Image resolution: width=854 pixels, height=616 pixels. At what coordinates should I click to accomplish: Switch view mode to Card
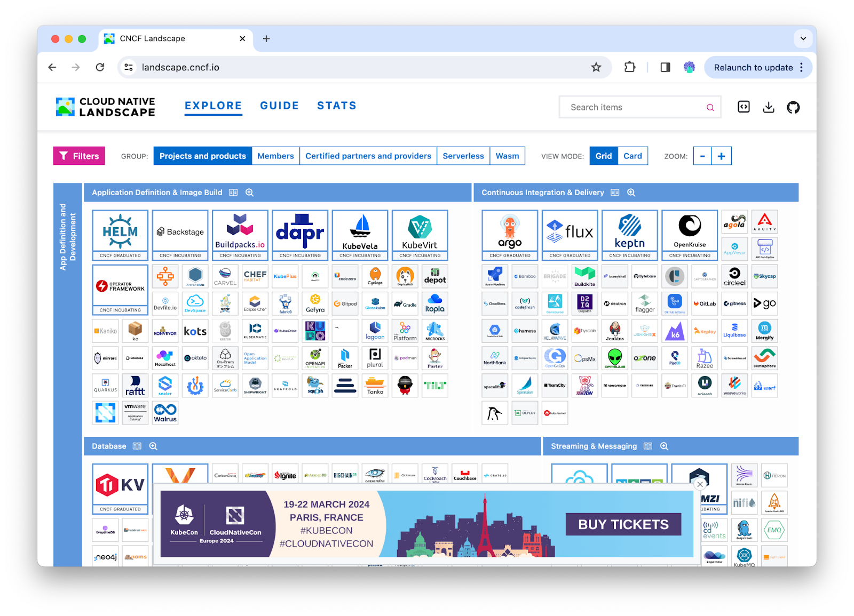point(632,156)
